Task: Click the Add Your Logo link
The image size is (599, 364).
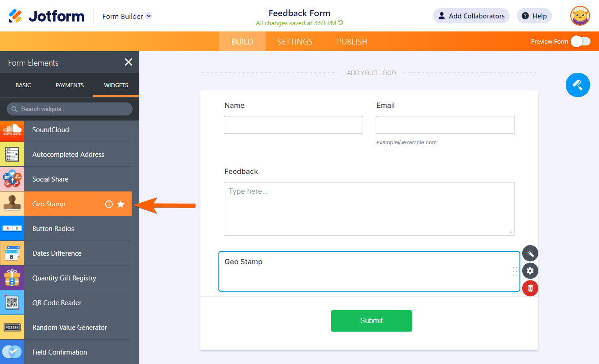Action: (369, 73)
